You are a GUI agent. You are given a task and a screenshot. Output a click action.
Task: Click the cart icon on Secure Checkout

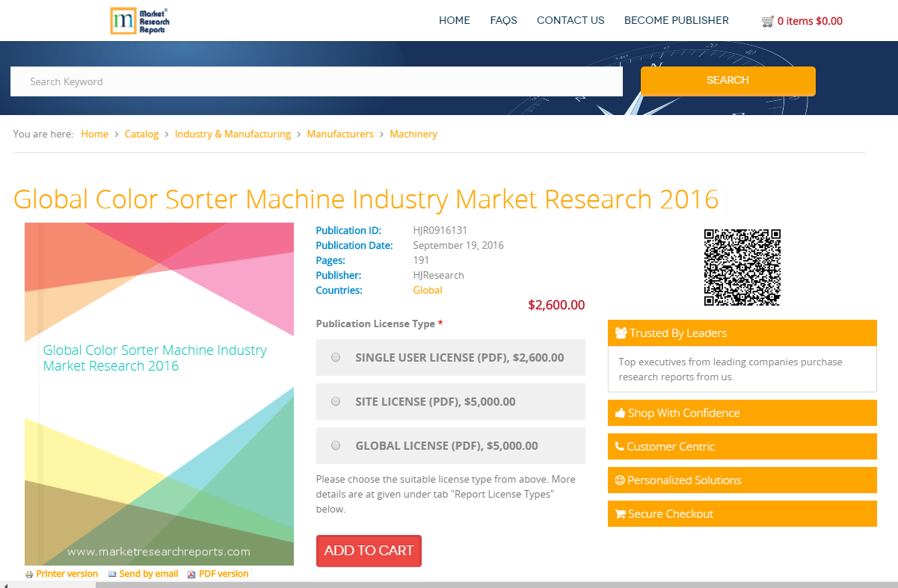(620, 513)
